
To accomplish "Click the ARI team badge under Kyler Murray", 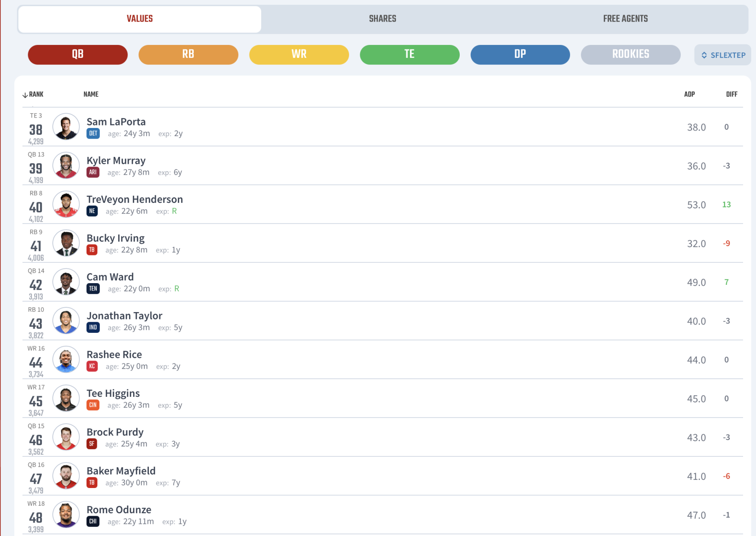I will pyautogui.click(x=93, y=172).
